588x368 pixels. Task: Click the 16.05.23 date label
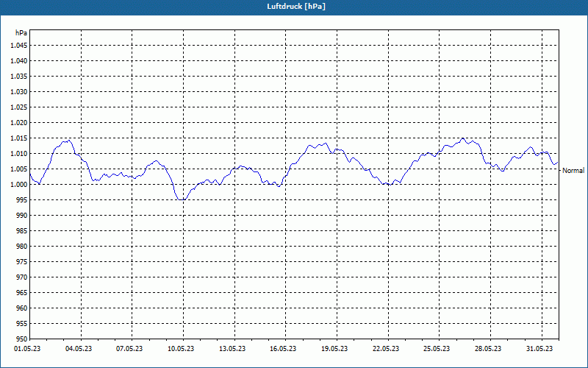[x=283, y=349]
